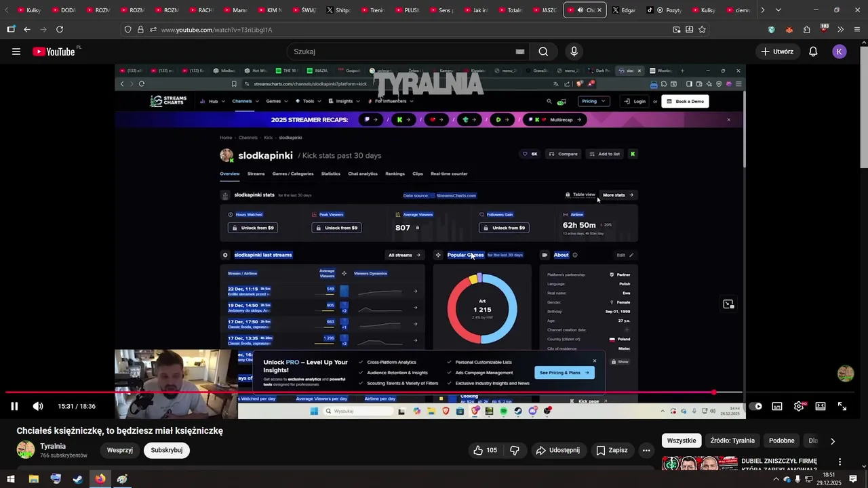Open the account avatar menu
The height and width of the screenshot is (488, 868).
click(840, 52)
